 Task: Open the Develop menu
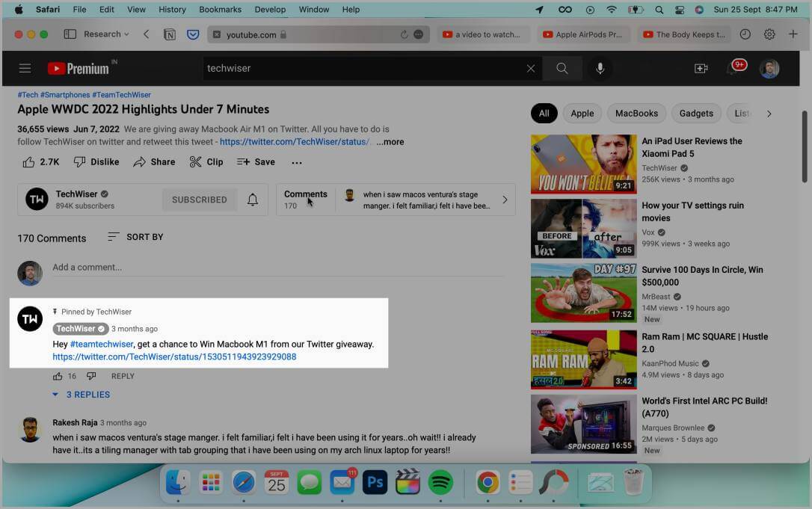click(x=270, y=9)
